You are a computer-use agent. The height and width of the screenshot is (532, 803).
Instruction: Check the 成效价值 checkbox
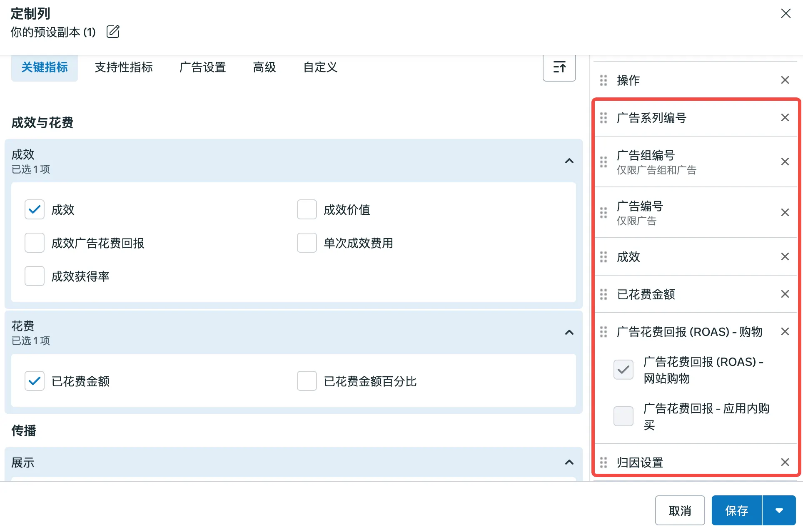click(x=307, y=209)
